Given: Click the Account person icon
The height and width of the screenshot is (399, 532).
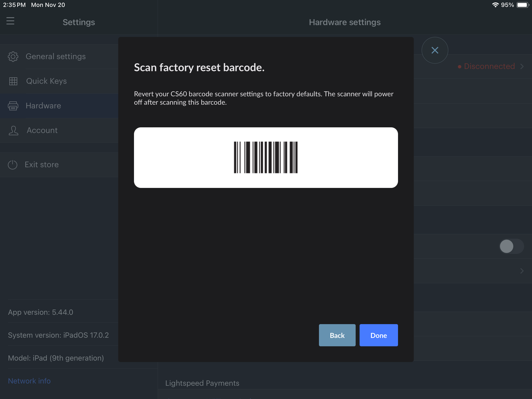Looking at the screenshot, I should [x=13, y=131].
